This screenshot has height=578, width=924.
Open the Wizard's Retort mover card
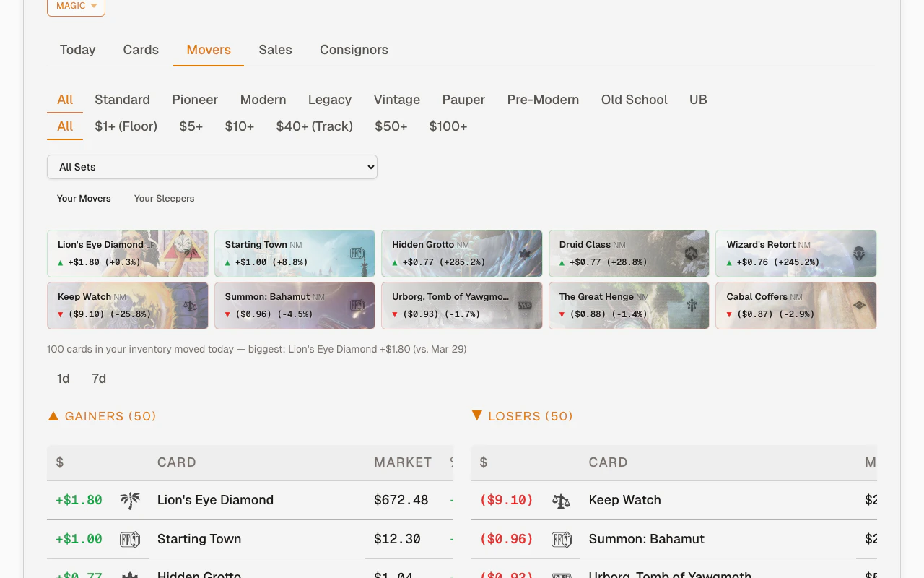796,254
